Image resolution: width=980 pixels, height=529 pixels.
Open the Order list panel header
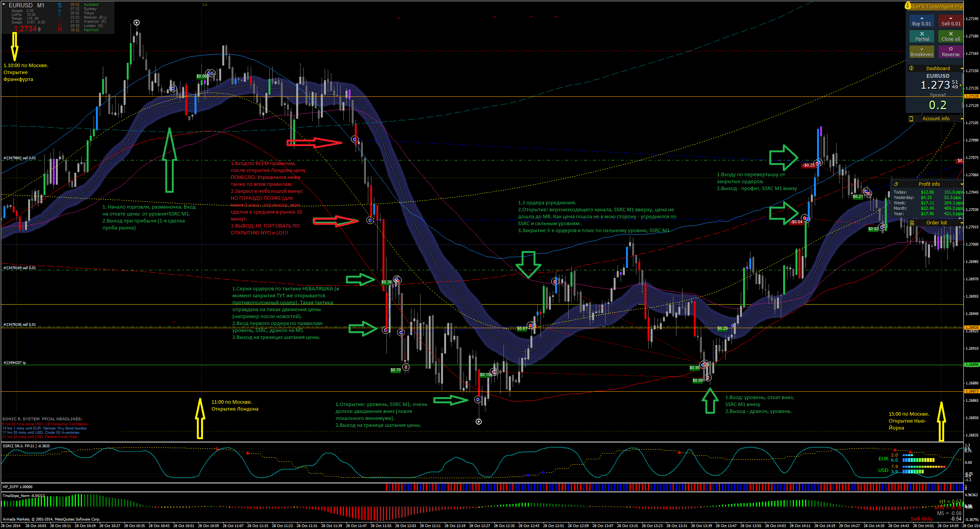(935, 223)
